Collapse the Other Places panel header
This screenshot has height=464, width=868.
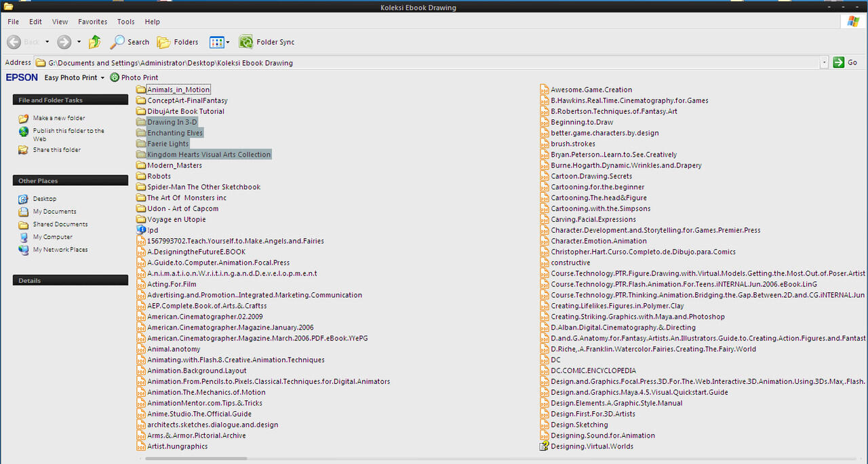(x=71, y=180)
